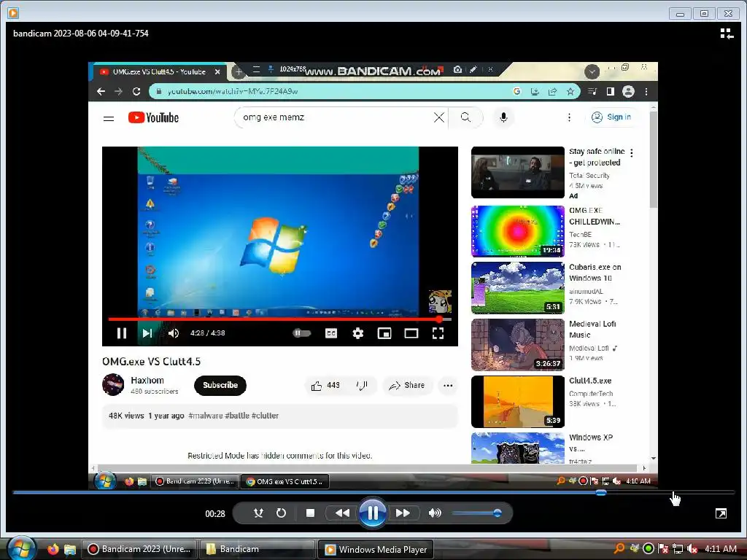Click the orange magnifier tray icon on outer taskbar
This screenshot has height=560, width=747.
619,548
